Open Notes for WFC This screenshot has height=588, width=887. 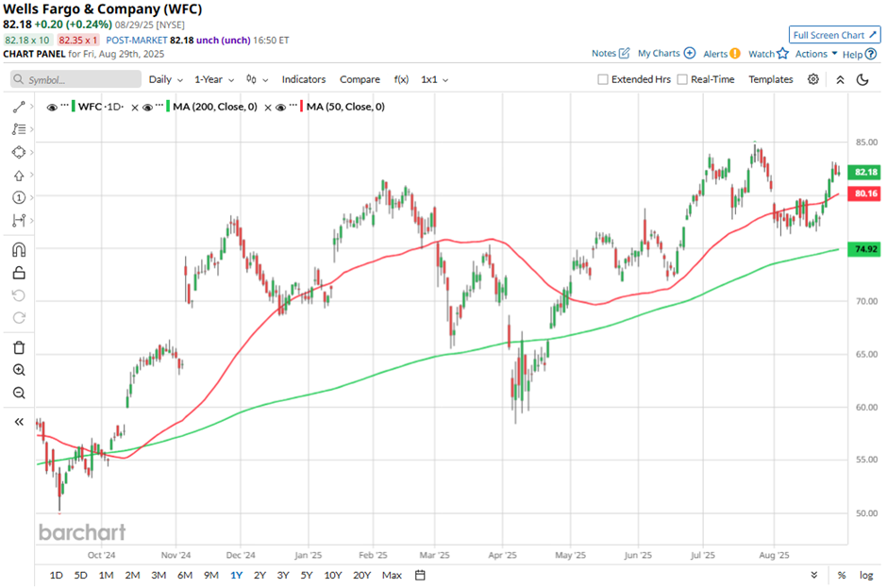[611, 53]
